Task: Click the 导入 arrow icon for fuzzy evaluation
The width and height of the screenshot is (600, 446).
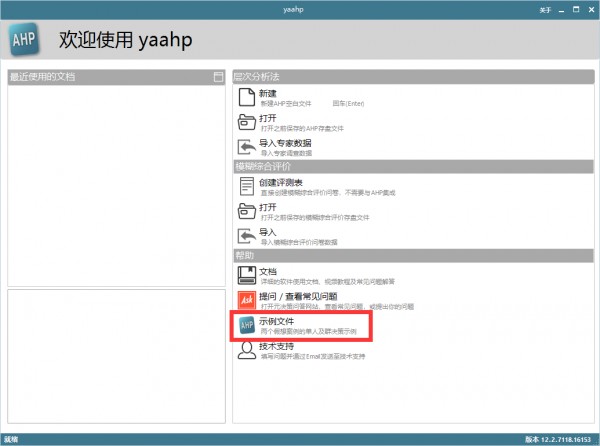Action: pyautogui.click(x=246, y=236)
